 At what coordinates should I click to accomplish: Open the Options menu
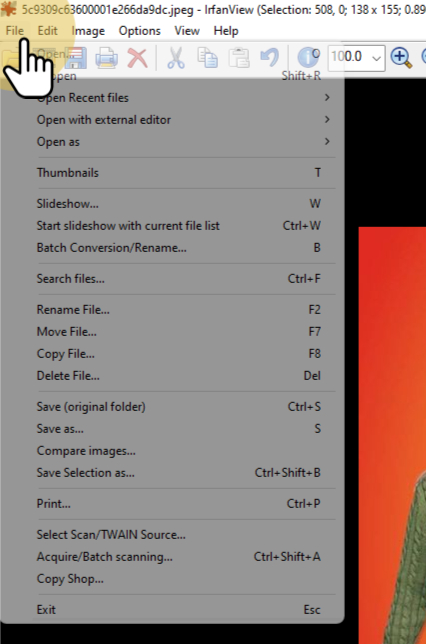[x=140, y=31]
